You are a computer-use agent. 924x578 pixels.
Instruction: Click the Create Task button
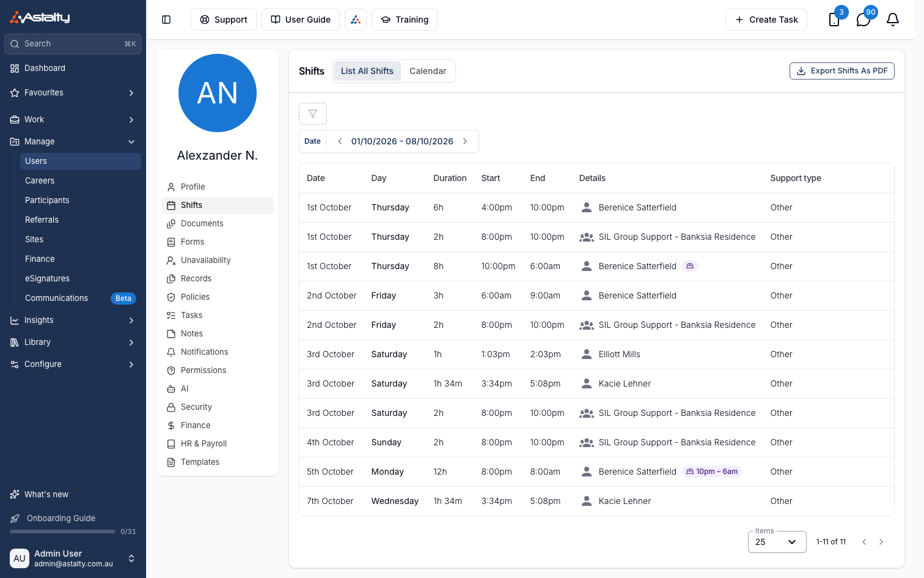tap(766, 20)
